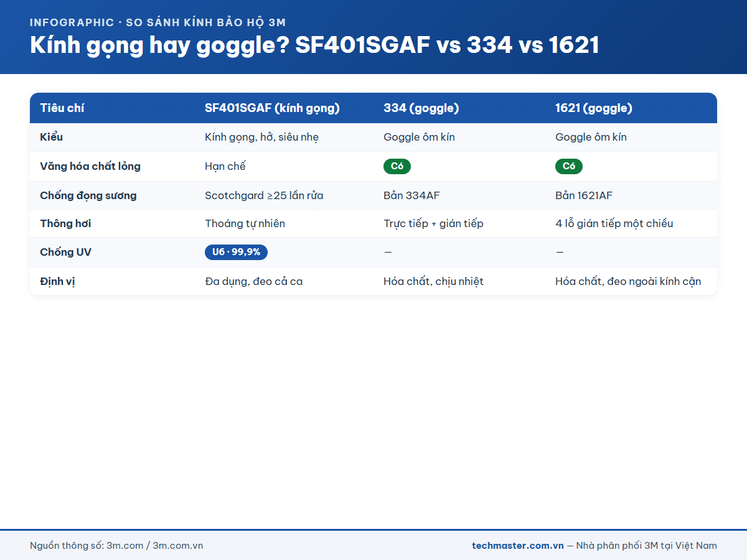Click the 'Thoáng tự nhiên' cell
Viewport: 747px width, 560px height.
click(245, 223)
